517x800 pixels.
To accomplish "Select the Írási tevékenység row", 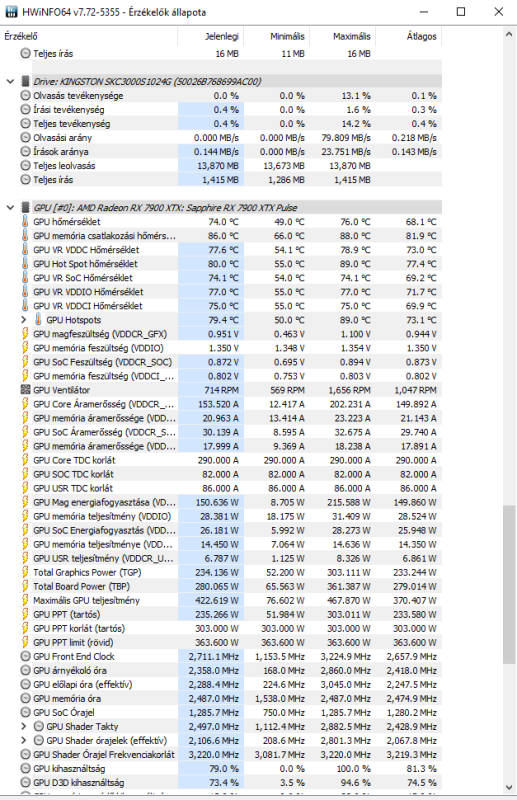I will pyautogui.click(x=230, y=110).
